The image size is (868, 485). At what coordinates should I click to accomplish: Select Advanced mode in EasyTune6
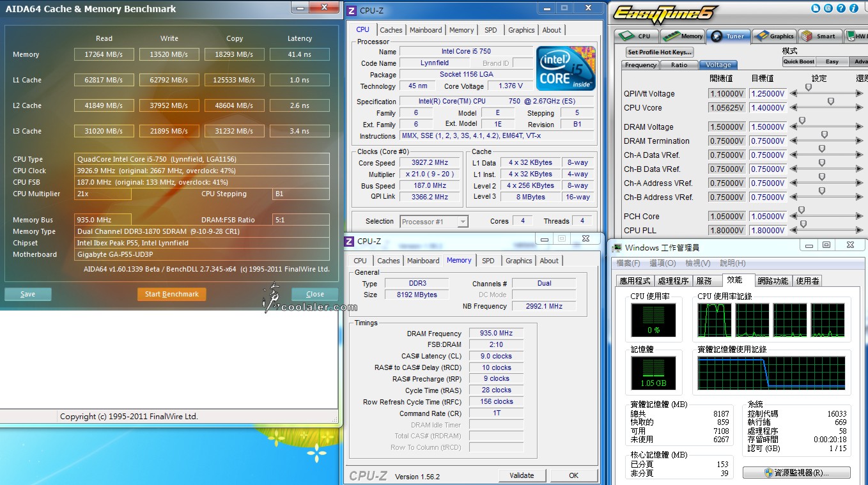click(859, 61)
